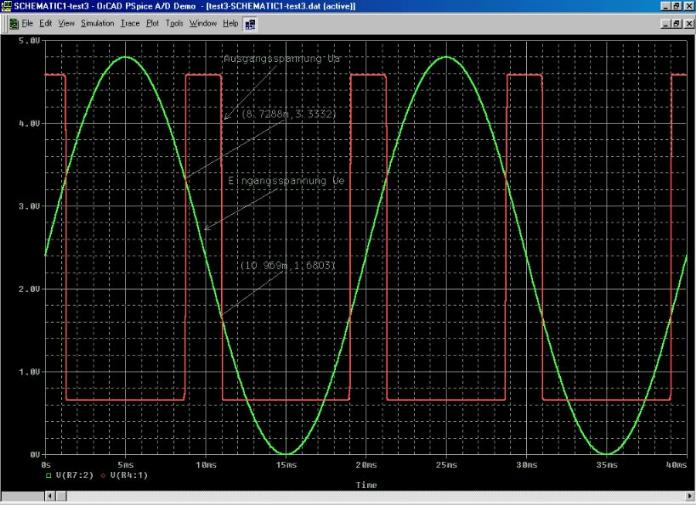
Task: Select the (8.7288m,3.3332) cursor label
Action: (x=289, y=114)
